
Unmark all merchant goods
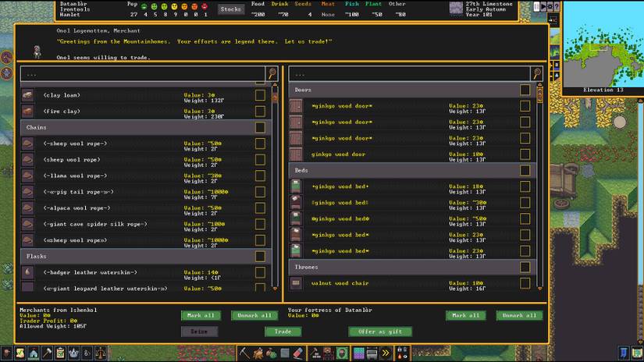[254, 315]
